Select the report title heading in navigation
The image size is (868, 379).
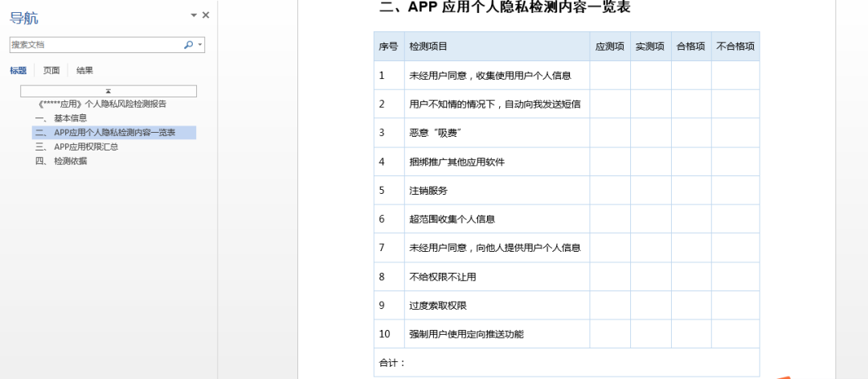(102, 104)
